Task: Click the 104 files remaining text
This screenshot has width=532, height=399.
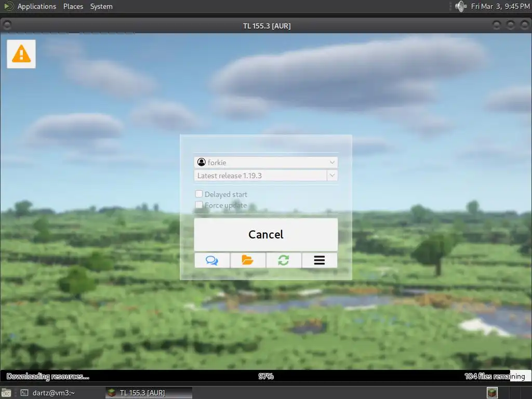Action: 495,376
